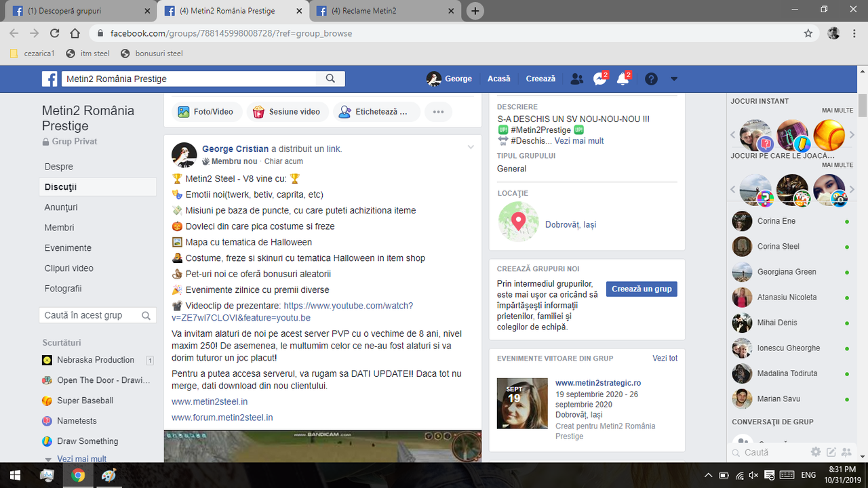
Task: Click the Facebook search field
Action: 190,79
